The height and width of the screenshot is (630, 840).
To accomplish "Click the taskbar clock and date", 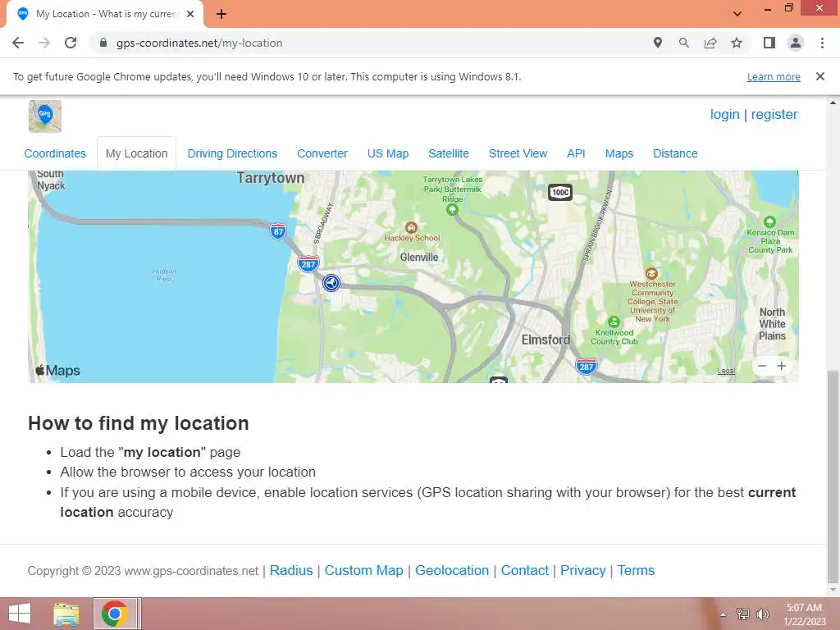I will (804, 614).
